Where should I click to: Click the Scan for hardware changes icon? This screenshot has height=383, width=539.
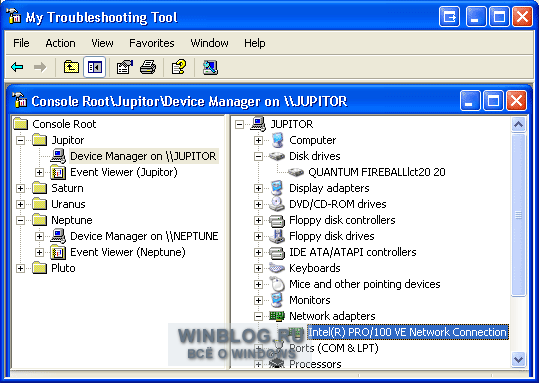point(210,67)
